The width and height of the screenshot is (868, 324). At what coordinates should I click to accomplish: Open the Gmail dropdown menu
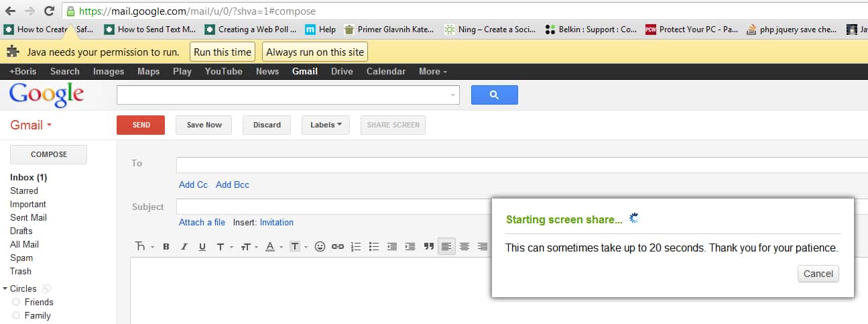click(31, 125)
